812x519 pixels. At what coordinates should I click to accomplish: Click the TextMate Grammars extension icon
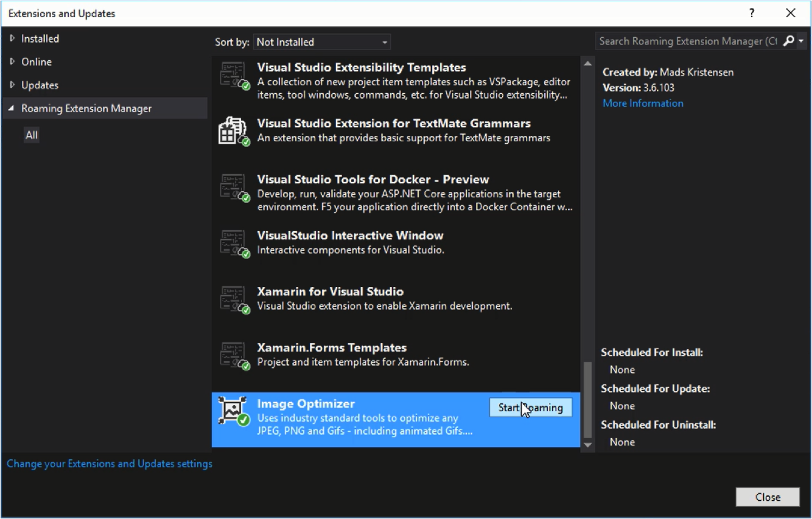coord(234,131)
